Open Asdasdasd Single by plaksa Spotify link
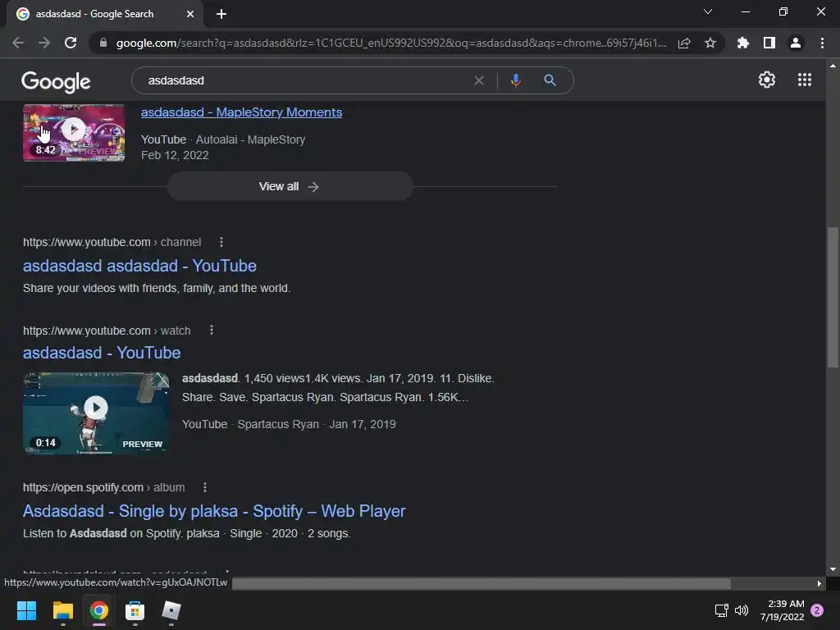This screenshot has width=840, height=630. click(214, 511)
